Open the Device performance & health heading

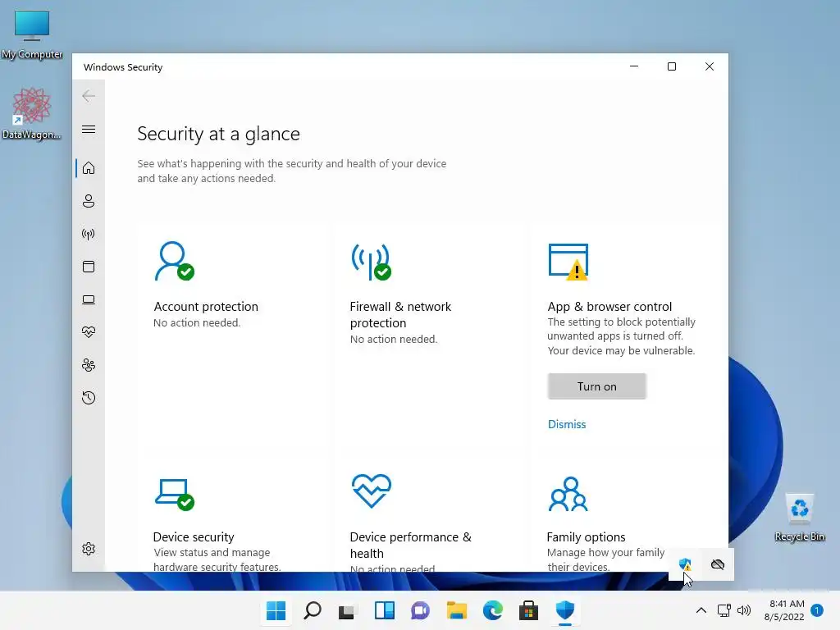coord(411,545)
